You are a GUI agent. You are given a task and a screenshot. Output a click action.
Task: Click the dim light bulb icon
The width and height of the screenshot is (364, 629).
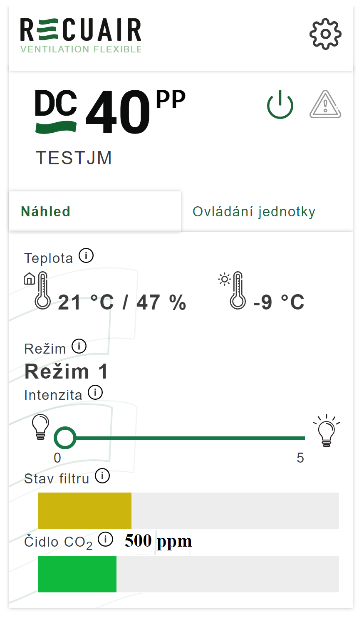click(x=41, y=427)
